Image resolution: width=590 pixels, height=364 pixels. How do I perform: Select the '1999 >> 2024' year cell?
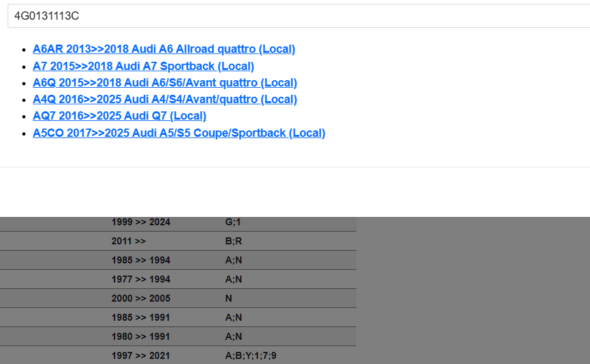tap(141, 222)
